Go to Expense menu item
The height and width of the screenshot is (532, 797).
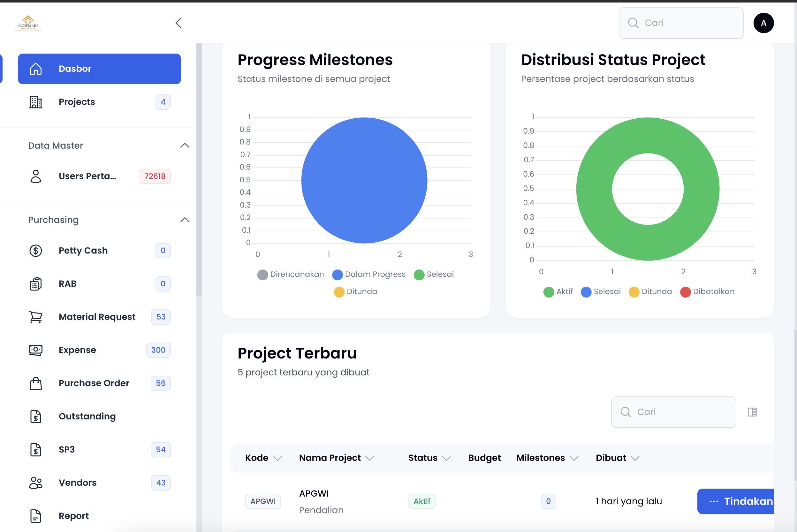77,350
